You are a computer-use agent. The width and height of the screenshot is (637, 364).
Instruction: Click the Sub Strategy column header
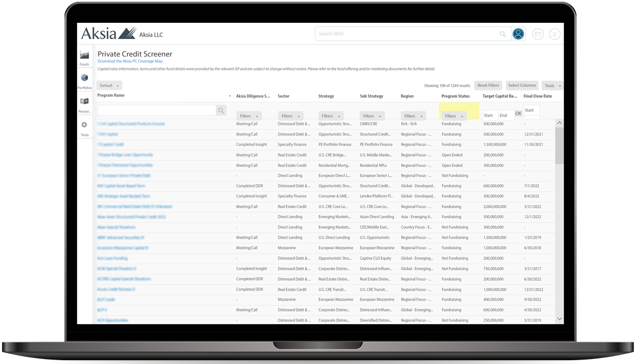371,97
